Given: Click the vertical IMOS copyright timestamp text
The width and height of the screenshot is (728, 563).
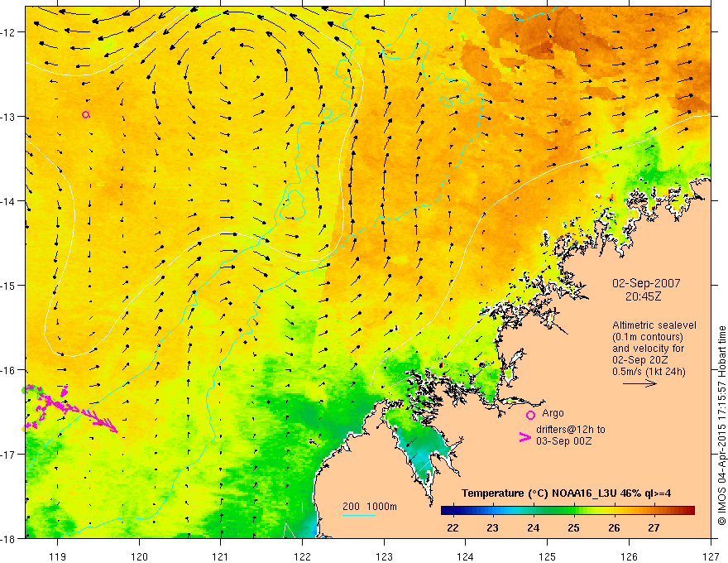Looking at the screenshot, I should pos(721,426).
